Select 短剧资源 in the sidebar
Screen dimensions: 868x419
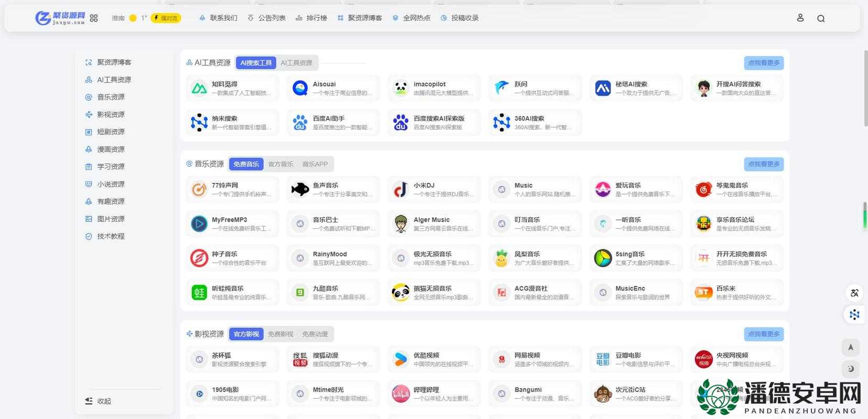point(105,131)
